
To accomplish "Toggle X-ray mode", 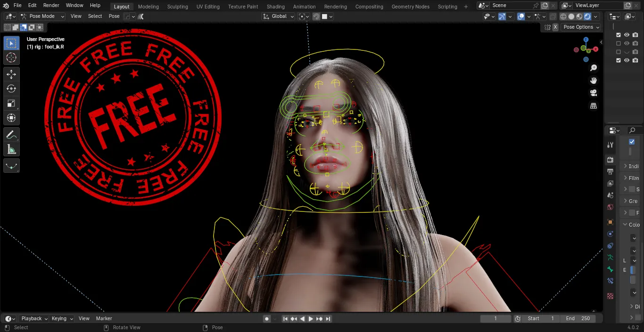I will coord(553,16).
